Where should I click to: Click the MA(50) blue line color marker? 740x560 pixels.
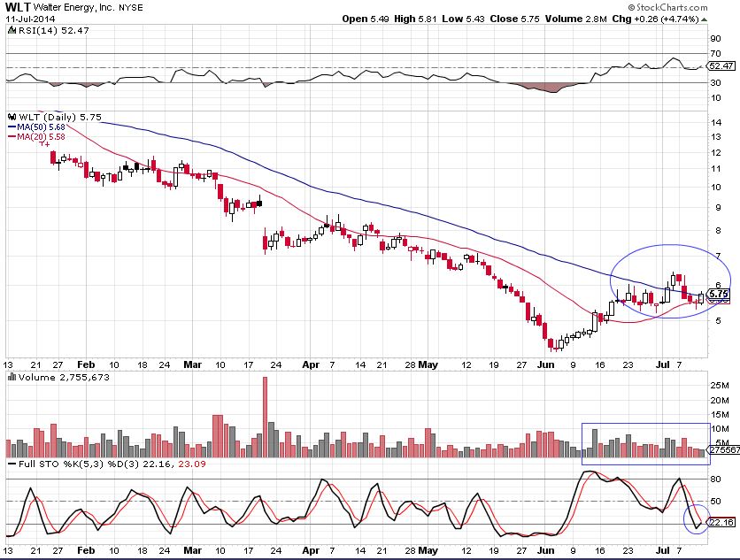point(11,127)
